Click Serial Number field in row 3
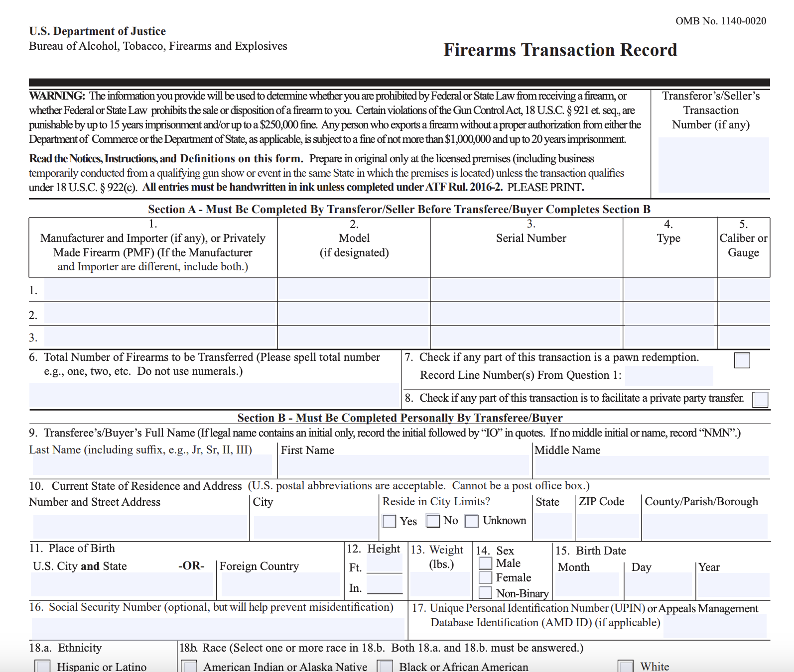Image resolution: width=794 pixels, height=672 pixels. [x=526, y=337]
